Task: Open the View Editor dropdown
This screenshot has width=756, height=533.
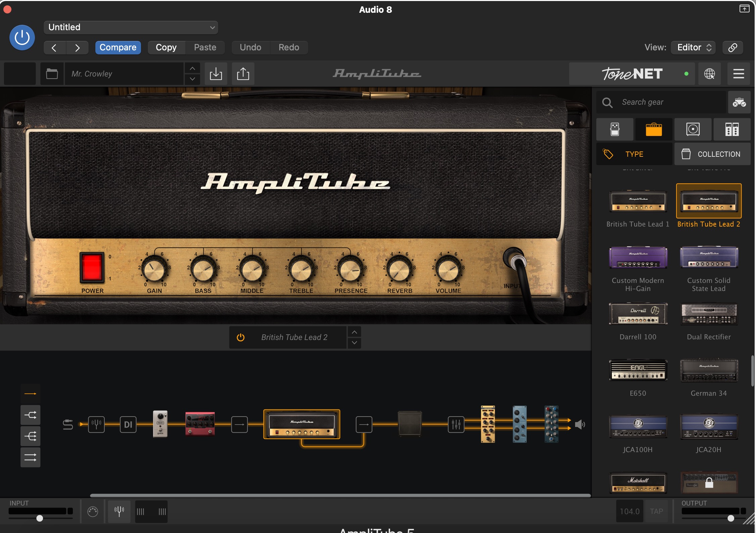Action: point(694,47)
